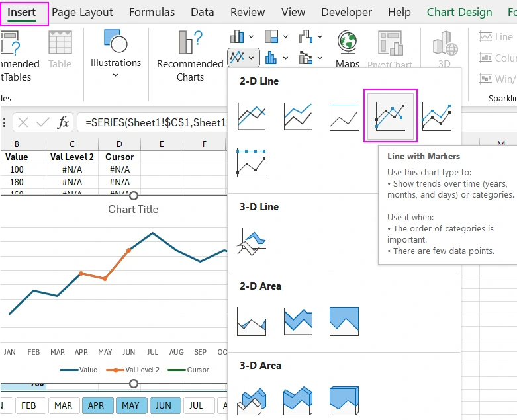Toggle the APR month slicer button

point(96,405)
